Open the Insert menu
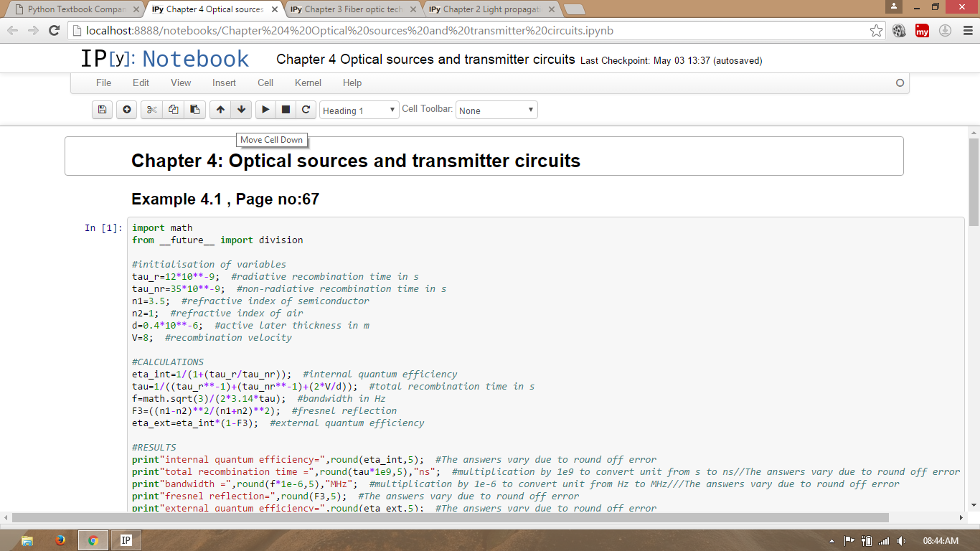The height and width of the screenshot is (551, 980). coord(224,83)
